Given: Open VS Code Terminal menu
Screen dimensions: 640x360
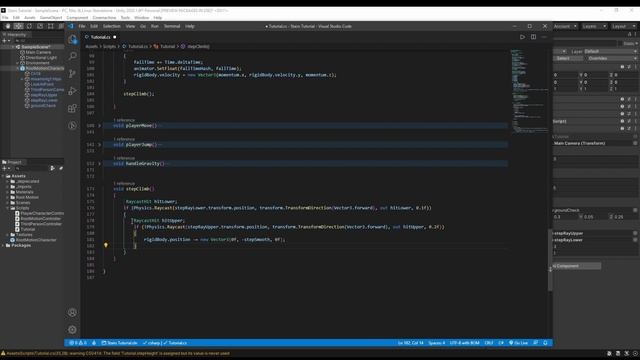Looking at the screenshot, I should point(172,26).
